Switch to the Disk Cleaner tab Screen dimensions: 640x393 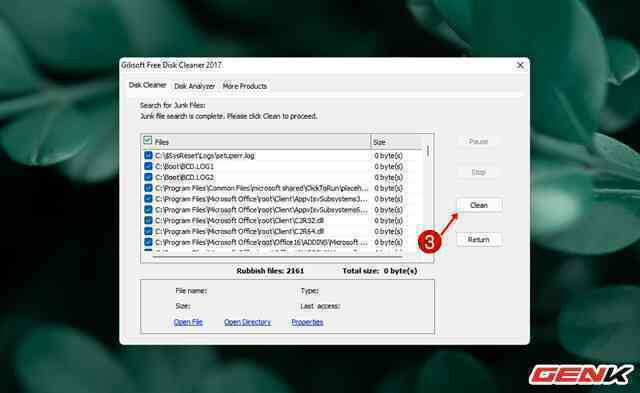[x=147, y=85]
